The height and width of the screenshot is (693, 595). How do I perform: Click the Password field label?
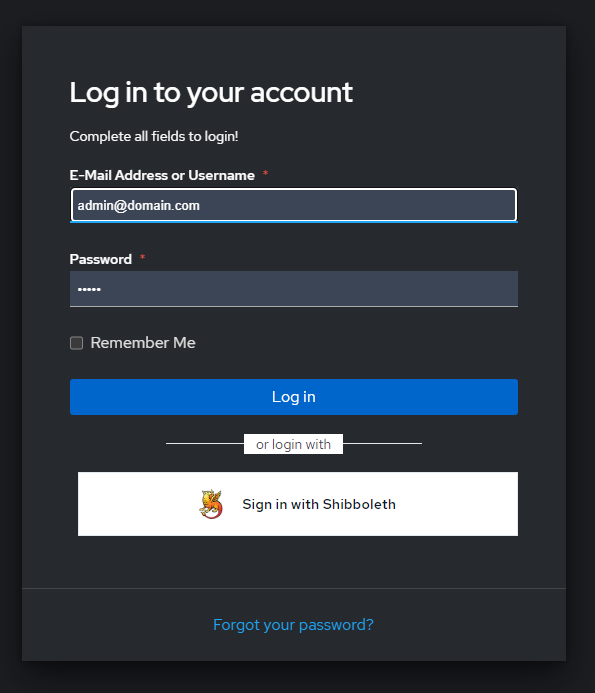(x=101, y=259)
